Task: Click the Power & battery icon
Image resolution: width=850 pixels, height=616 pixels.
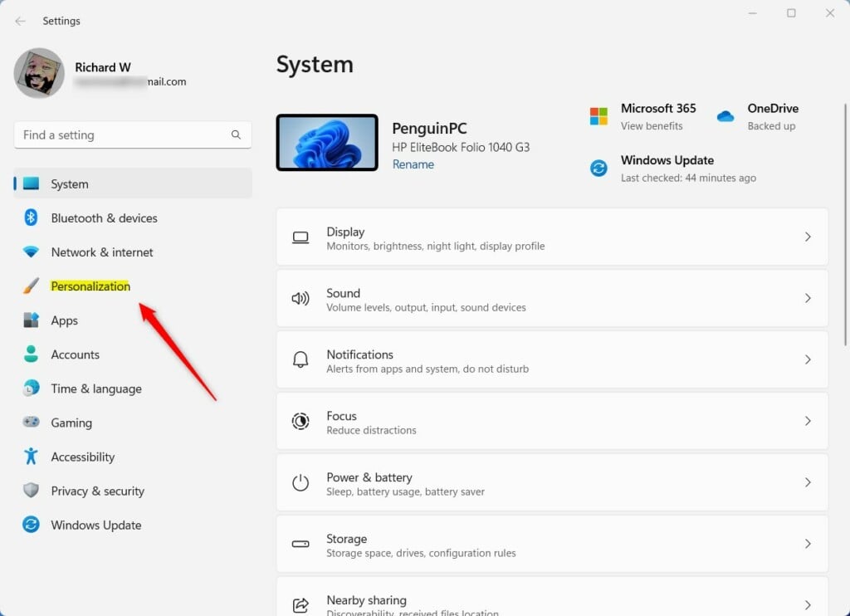Action: (x=300, y=482)
